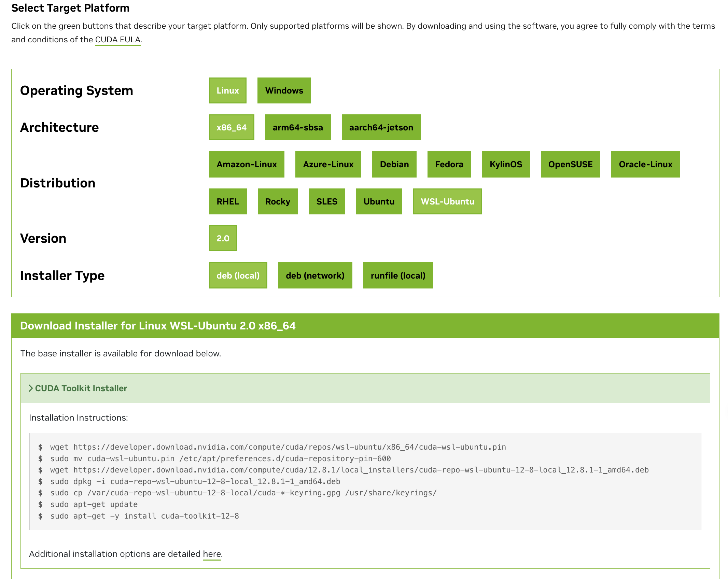Screen dimensions: 728x579
Task: Select Azure-Linux distribution
Action: (328, 164)
